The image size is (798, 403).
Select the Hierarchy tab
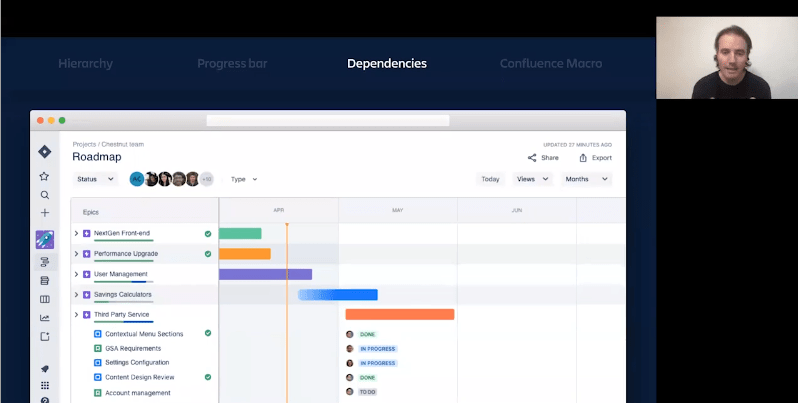click(85, 64)
